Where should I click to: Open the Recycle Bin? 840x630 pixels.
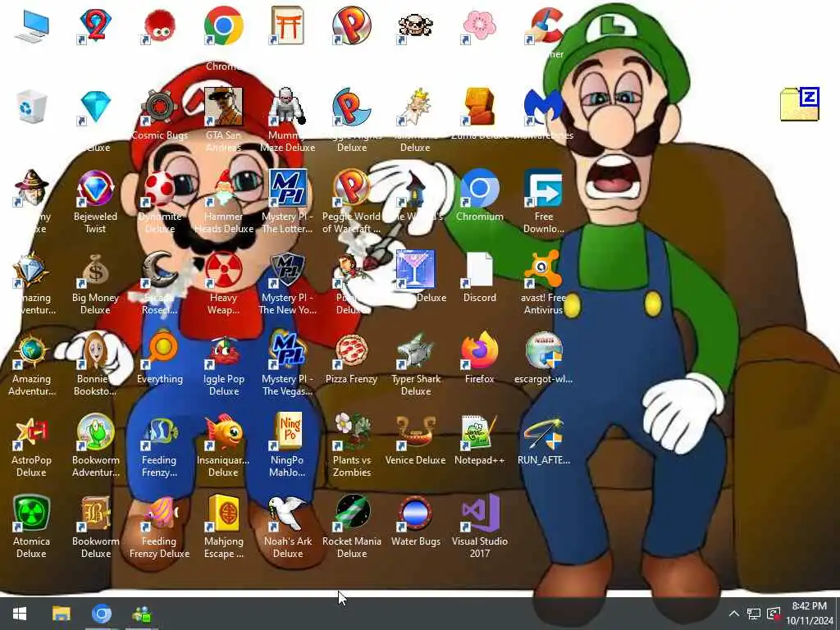click(x=32, y=107)
